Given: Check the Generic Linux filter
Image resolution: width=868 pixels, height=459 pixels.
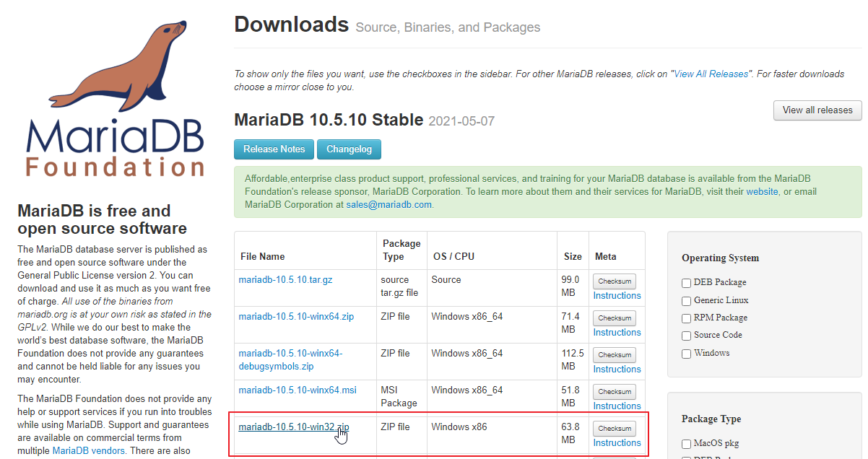Looking at the screenshot, I should tap(687, 301).
